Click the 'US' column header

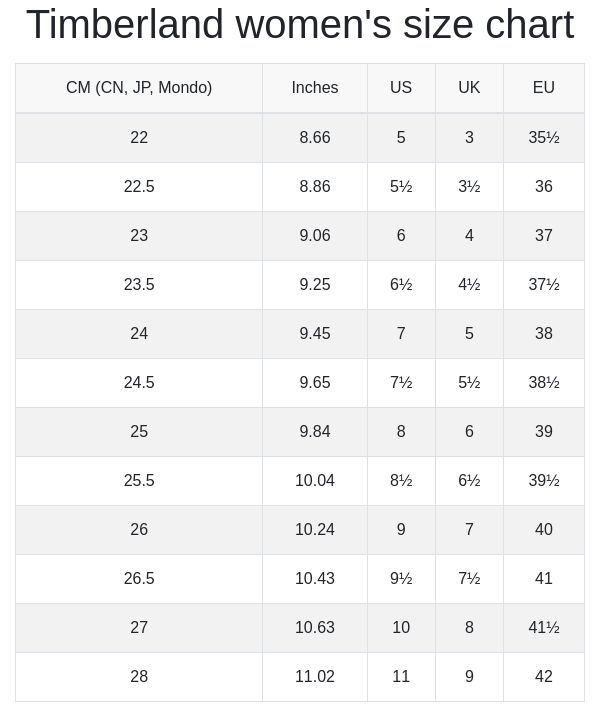click(x=401, y=88)
